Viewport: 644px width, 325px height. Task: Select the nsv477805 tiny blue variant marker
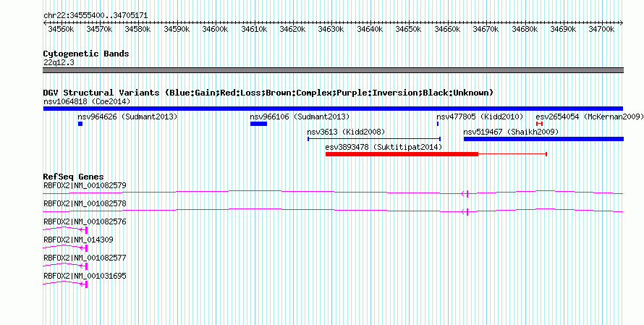438,124
